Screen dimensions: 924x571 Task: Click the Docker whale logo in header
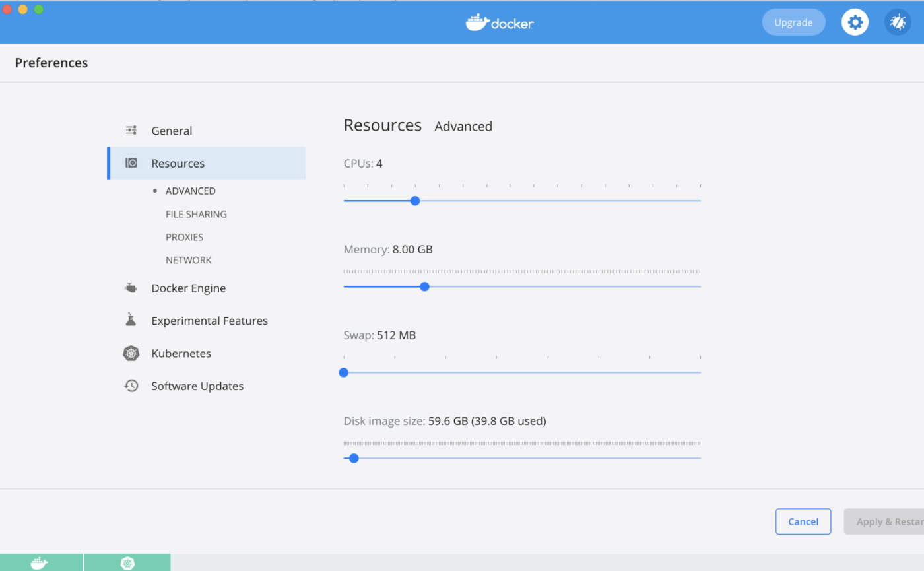point(500,22)
